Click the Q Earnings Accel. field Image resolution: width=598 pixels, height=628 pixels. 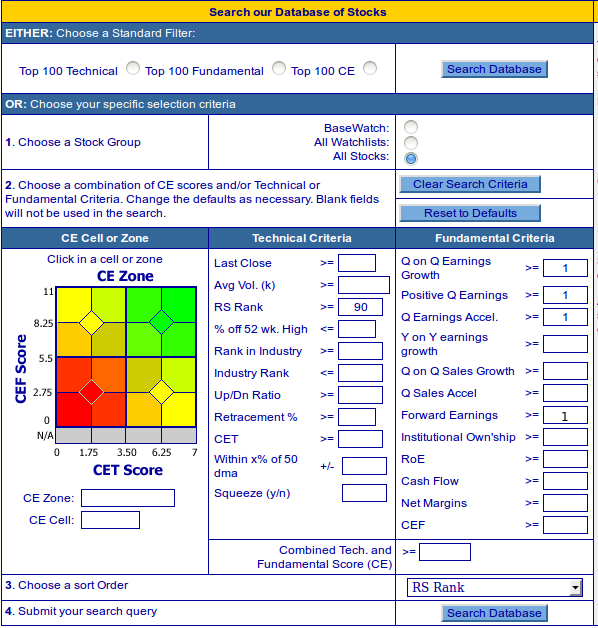click(x=565, y=317)
